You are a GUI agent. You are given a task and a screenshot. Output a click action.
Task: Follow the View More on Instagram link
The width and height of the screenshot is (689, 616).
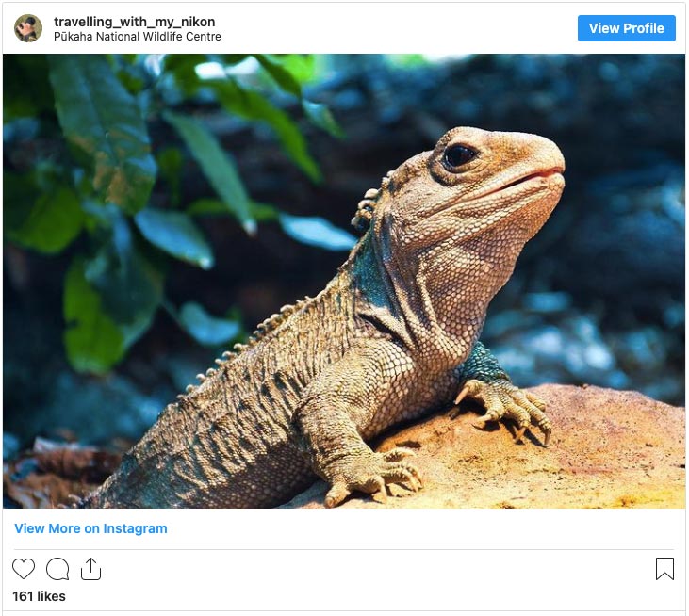tap(91, 528)
